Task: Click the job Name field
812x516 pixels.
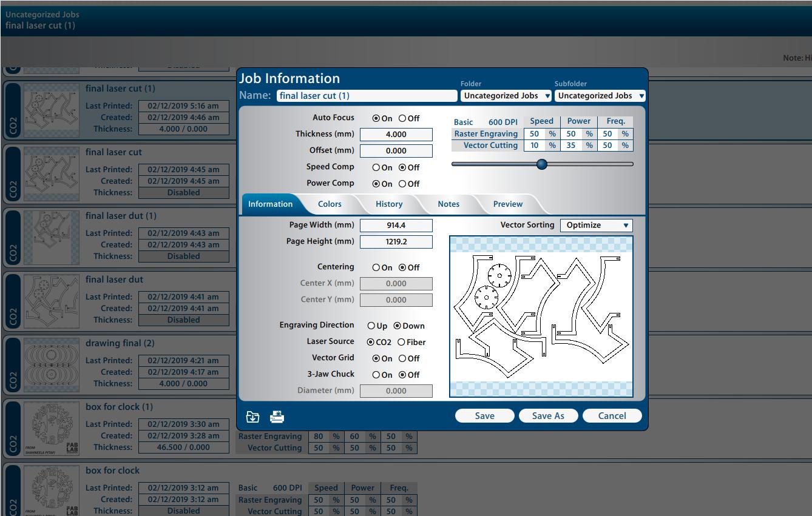Action: 367,96
